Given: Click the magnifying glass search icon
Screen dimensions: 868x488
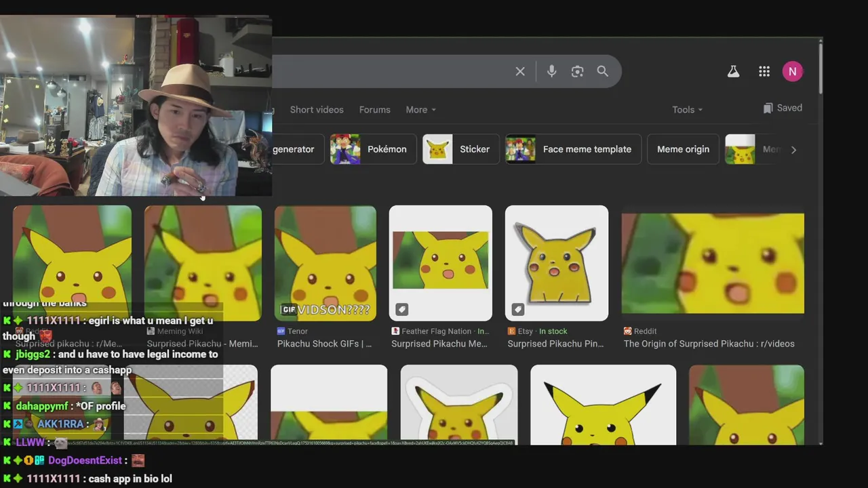Looking at the screenshot, I should click(602, 71).
